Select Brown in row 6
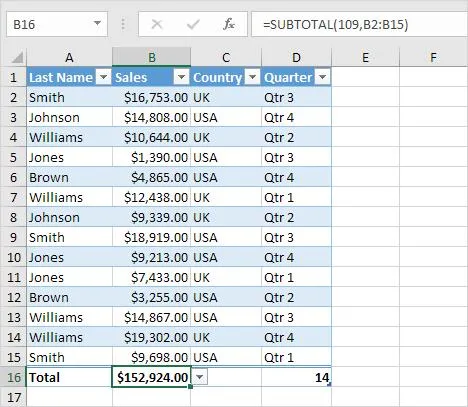 tap(69, 177)
